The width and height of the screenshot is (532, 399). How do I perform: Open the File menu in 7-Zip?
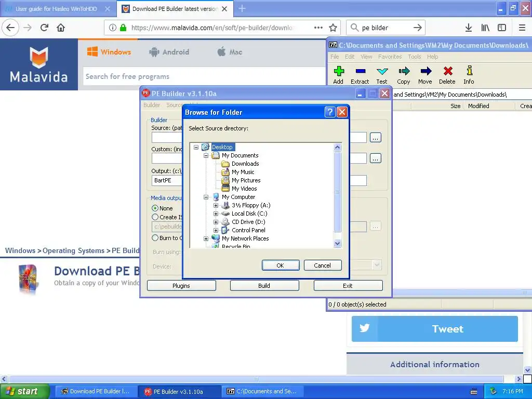click(x=335, y=57)
